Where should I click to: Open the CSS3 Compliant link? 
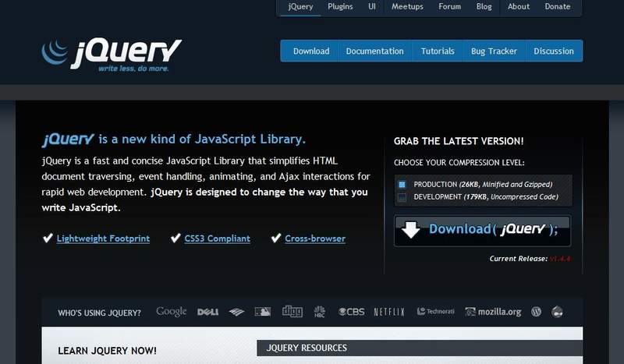(218, 239)
